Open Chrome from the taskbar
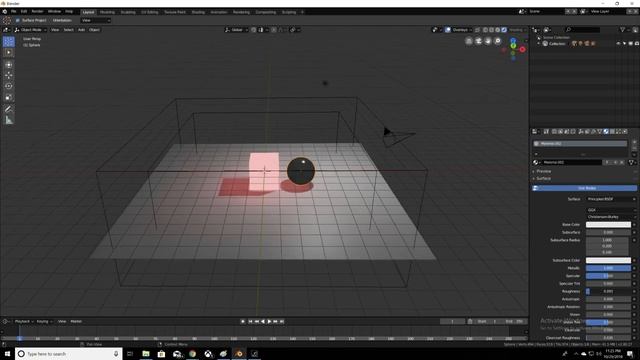 point(193,354)
